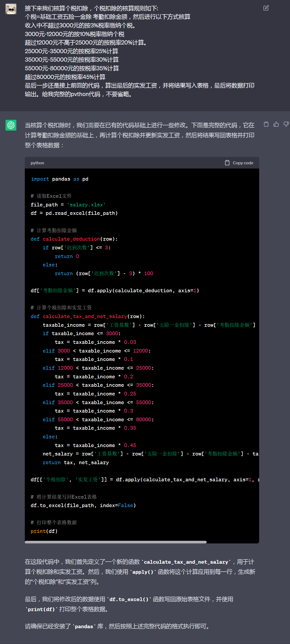The height and width of the screenshot is (644, 290).
Task: Give thumbs down to the response
Action: coord(286,124)
